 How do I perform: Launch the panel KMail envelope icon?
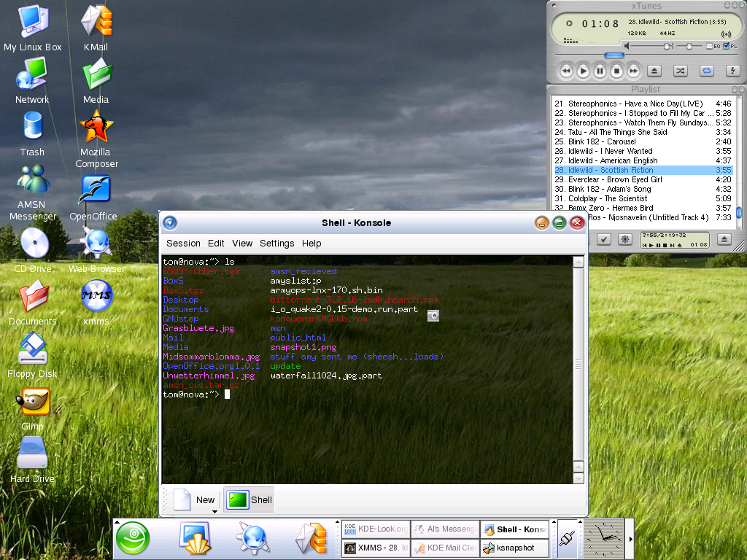(x=311, y=538)
